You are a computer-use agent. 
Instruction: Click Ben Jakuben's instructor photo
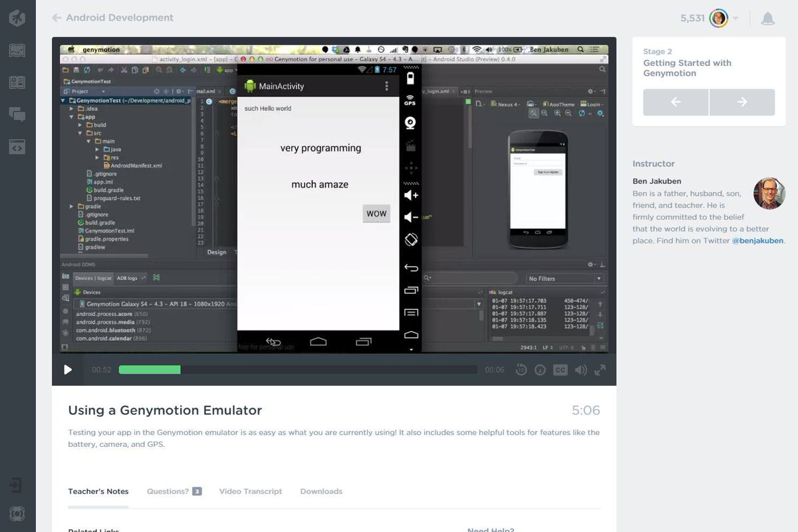coord(769,194)
